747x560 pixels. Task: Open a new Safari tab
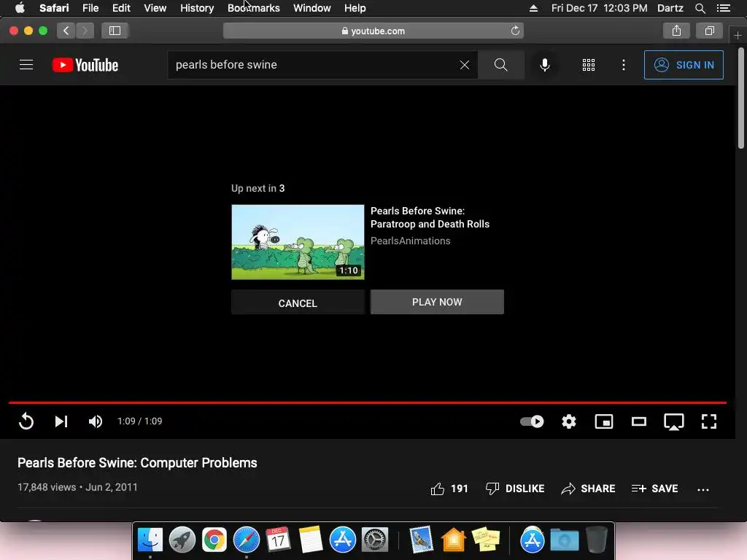click(738, 35)
